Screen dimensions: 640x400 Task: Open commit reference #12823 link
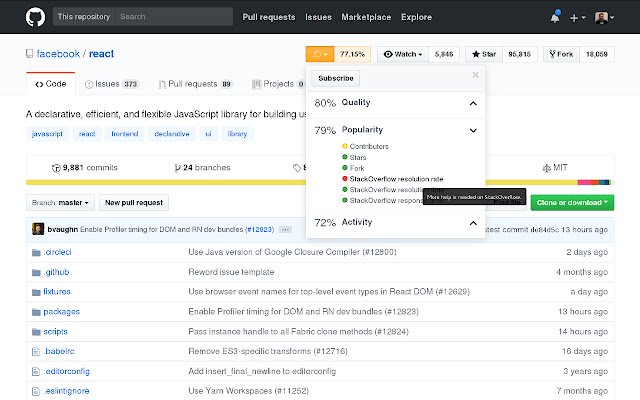260,230
